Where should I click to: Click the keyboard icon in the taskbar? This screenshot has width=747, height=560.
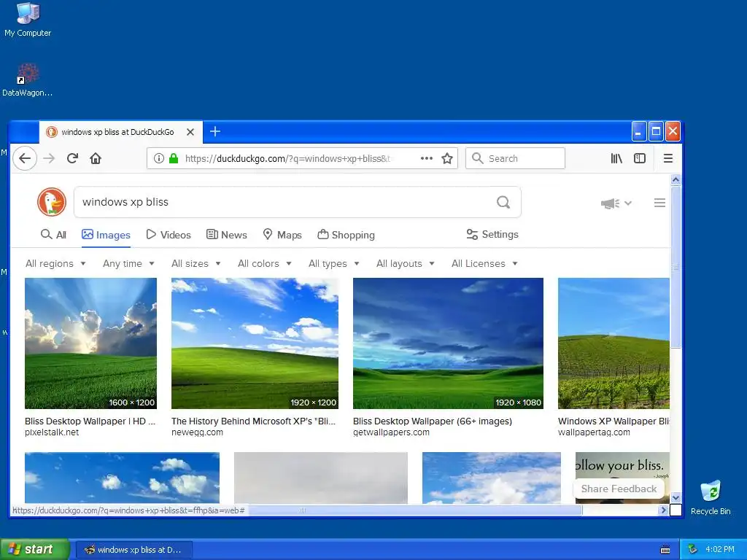pos(665,550)
